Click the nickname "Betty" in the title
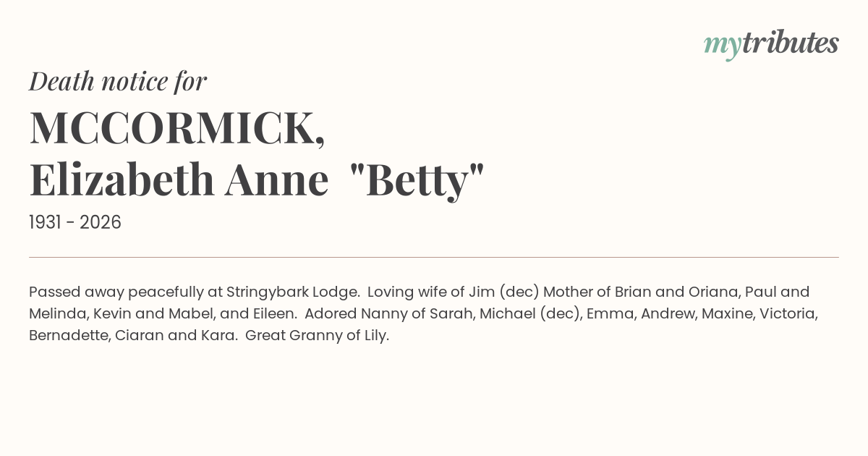The width and height of the screenshot is (868, 456). coord(416,181)
